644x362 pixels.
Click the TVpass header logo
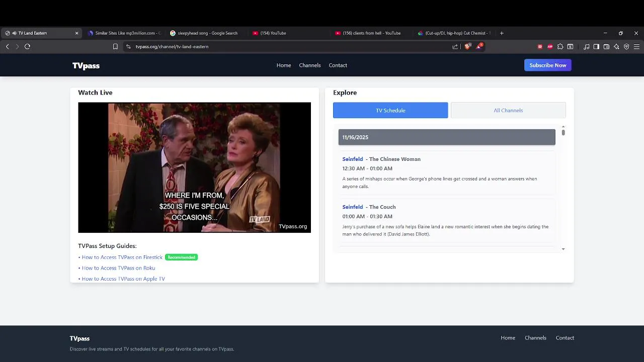tap(86, 65)
